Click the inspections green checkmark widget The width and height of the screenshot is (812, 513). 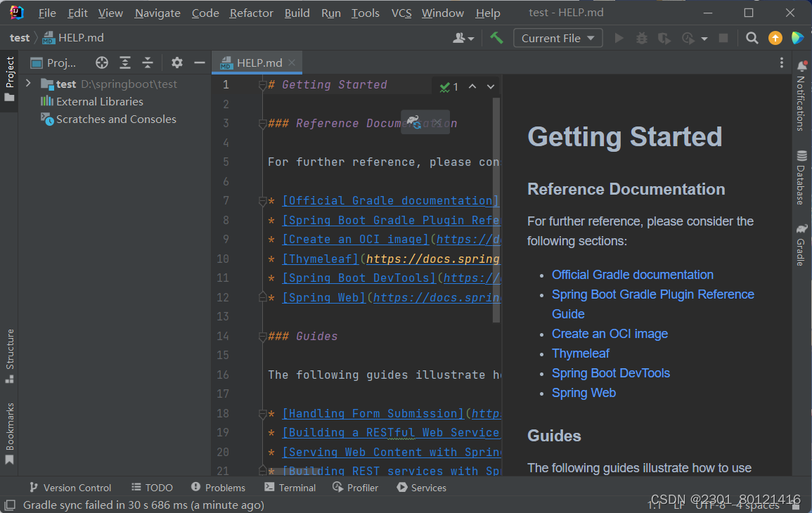click(449, 87)
